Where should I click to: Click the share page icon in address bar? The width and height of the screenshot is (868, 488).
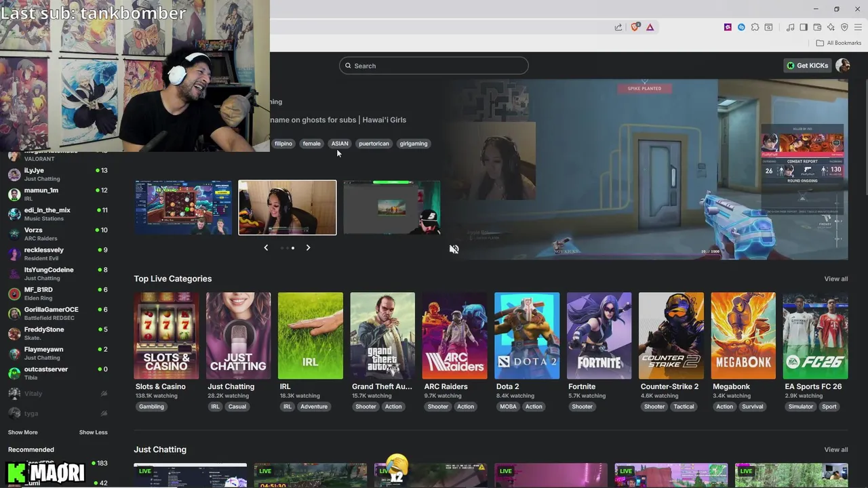(x=618, y=27)
